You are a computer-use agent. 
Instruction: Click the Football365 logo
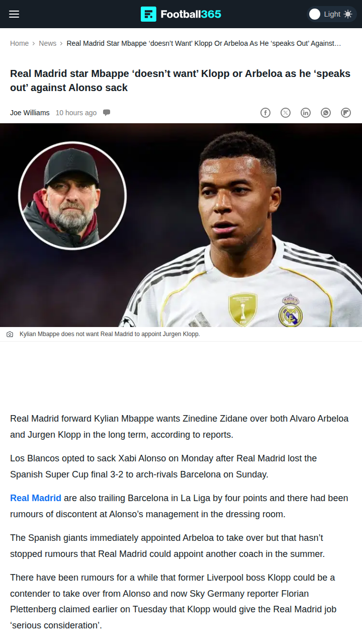181,14
